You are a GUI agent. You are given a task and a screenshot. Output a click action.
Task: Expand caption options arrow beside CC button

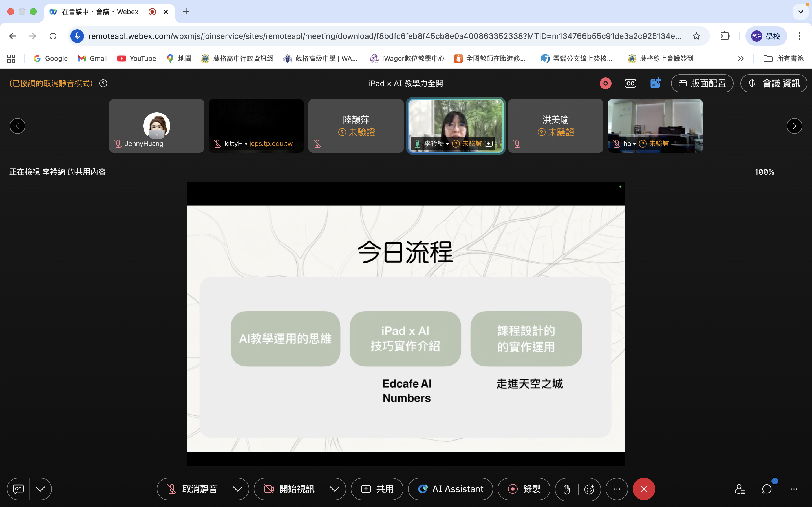click(x=40, y=489)
